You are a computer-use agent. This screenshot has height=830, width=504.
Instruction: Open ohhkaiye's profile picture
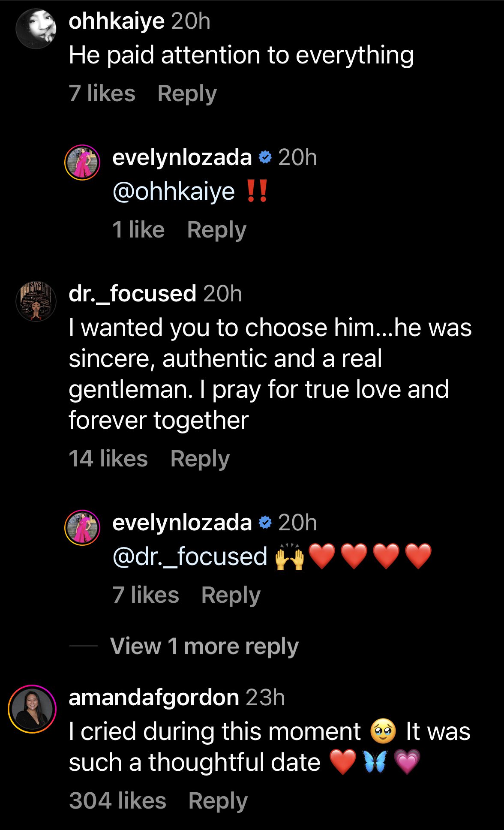coord(36,28)
